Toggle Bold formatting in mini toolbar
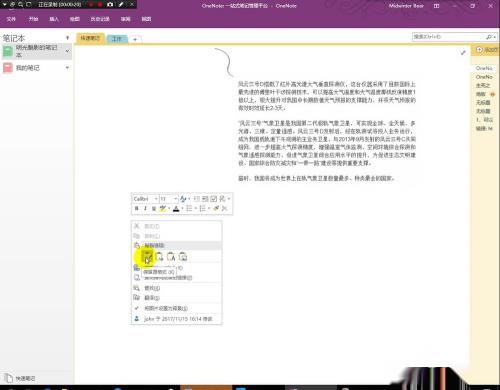The height and width of the screenshot is (390, 500). coord(136,208)
